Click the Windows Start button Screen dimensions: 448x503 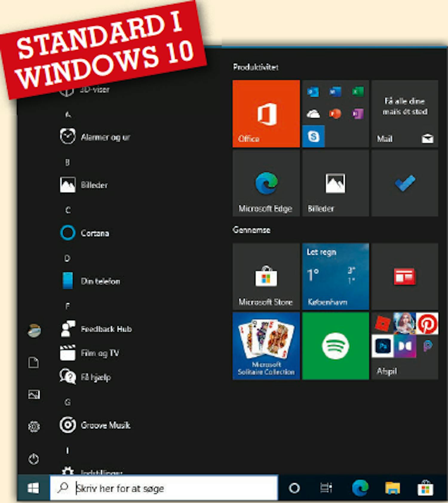pos(33,488)
